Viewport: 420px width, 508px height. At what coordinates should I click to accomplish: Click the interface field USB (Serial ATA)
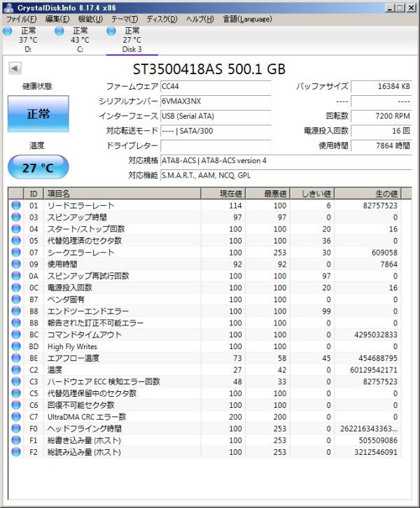tap(216, 116)
